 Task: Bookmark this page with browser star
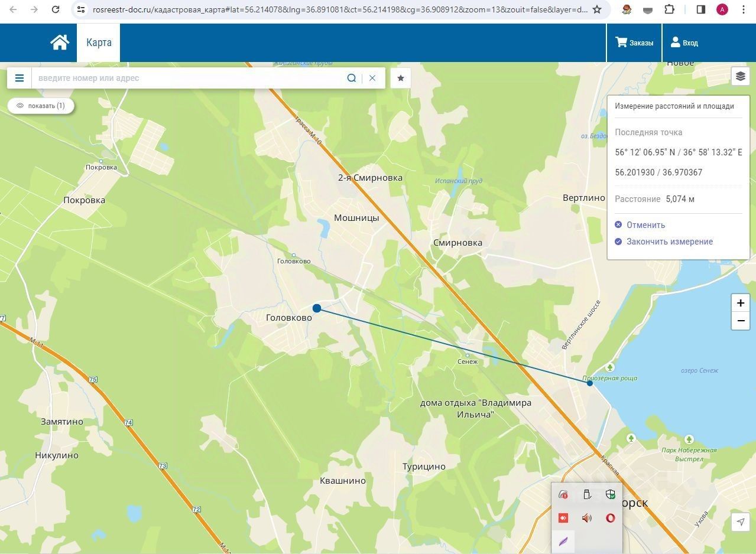point(597,9)
